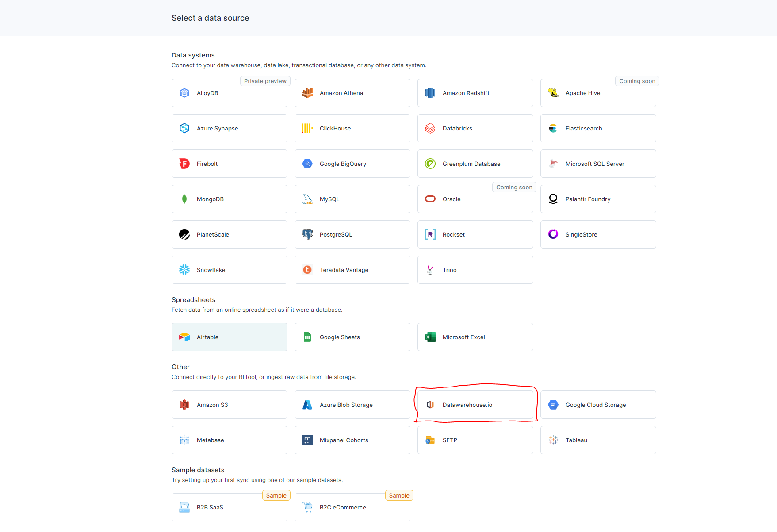777x532 pixels.
Task: Click the Amazon Redshift icon
Action: pyautogui.click(x=430, y=93)
